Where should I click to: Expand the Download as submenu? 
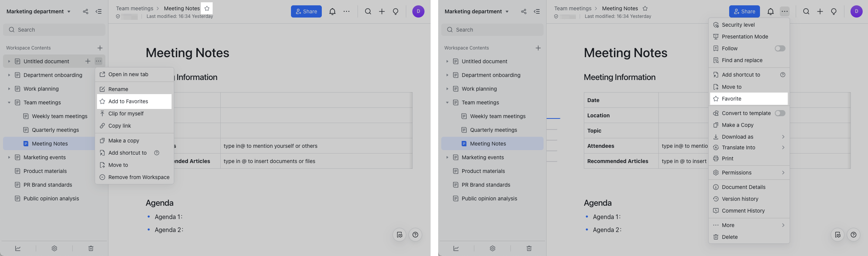point(783,137)
